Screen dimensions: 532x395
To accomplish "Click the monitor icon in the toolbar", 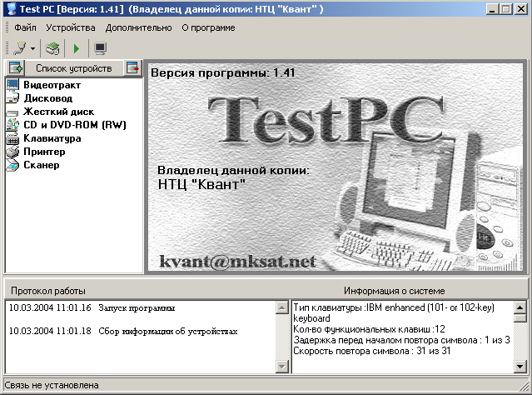I will [101, 48].
